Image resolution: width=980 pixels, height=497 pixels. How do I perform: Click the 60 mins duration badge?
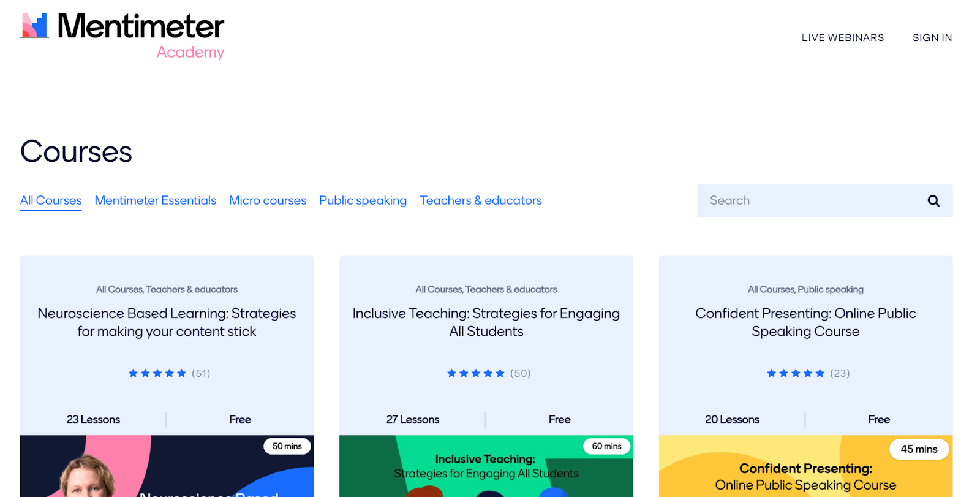(x=606, y=446)
